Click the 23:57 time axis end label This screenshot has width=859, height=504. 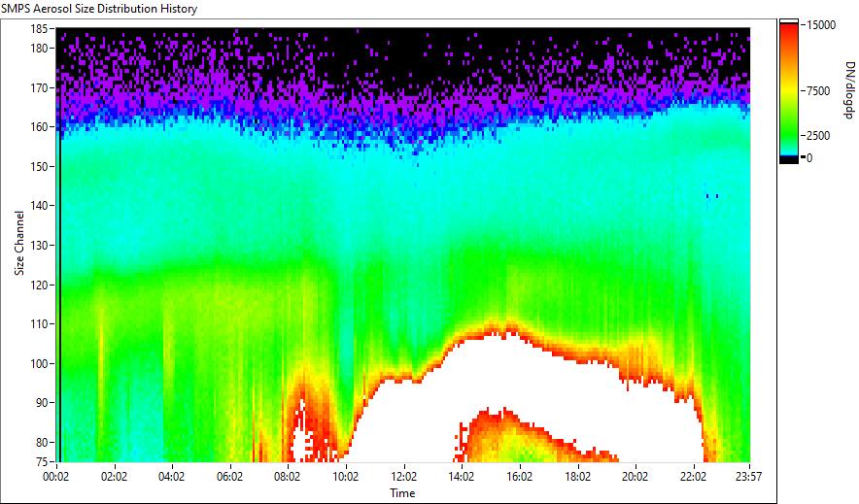(749, 477)
